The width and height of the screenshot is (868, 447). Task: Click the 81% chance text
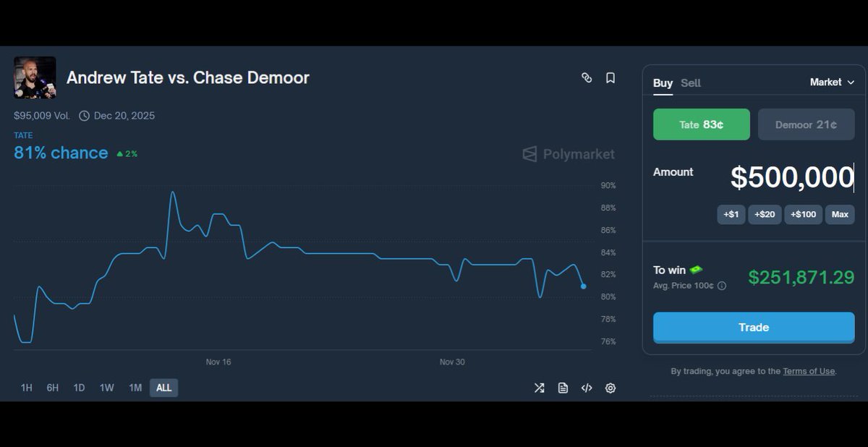pyautogui.click(x=61, y=153)
